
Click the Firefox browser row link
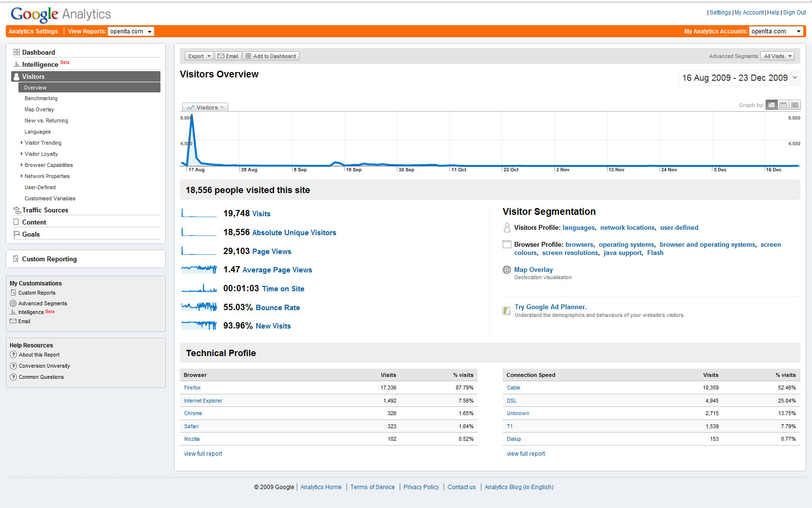pos(192,388)
